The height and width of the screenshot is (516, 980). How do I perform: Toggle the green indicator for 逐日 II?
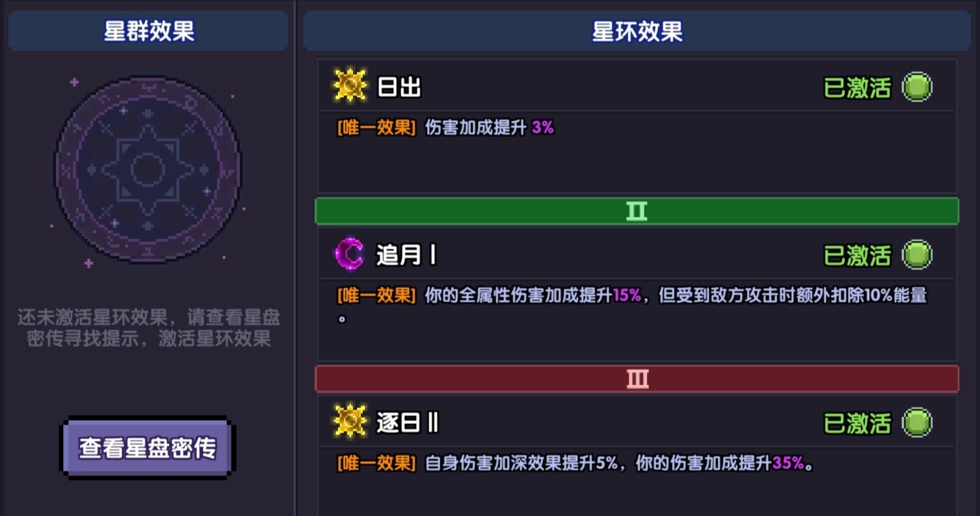917,422
